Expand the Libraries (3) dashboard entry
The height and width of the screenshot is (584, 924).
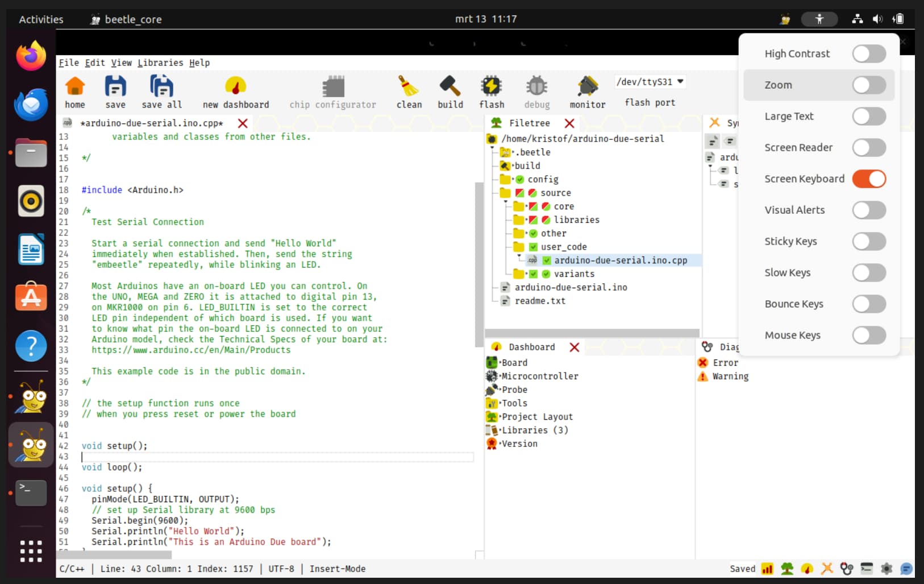(534, 430)
